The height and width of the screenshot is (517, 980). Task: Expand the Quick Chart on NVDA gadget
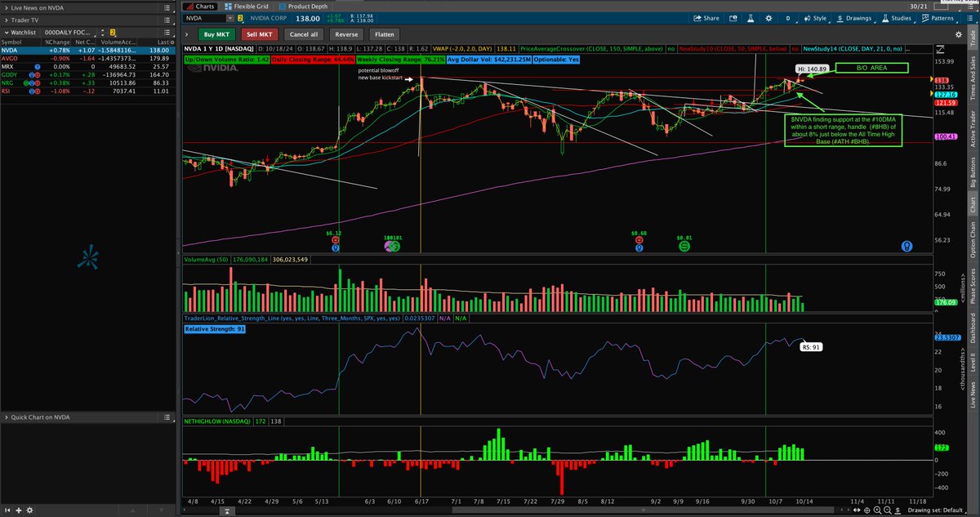click(6, 417)
